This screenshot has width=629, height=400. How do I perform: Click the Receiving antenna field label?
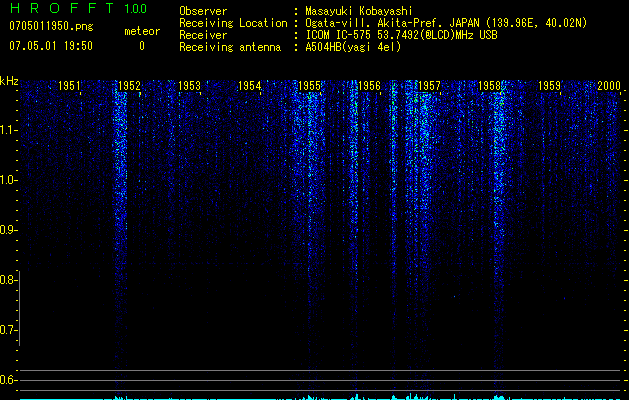click(230, 47)
